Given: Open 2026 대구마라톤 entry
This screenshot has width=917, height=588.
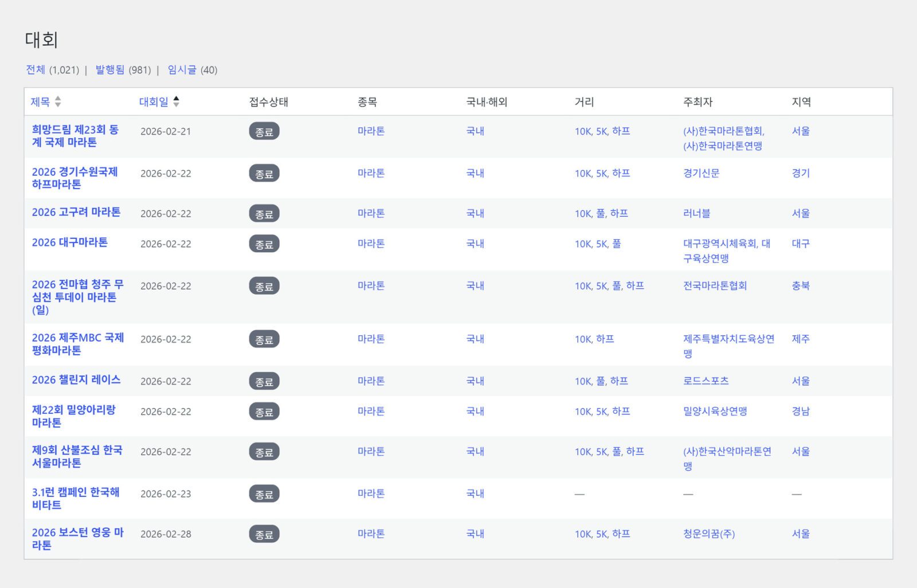Looking at the screenshot, I should (x=70, y=243).
